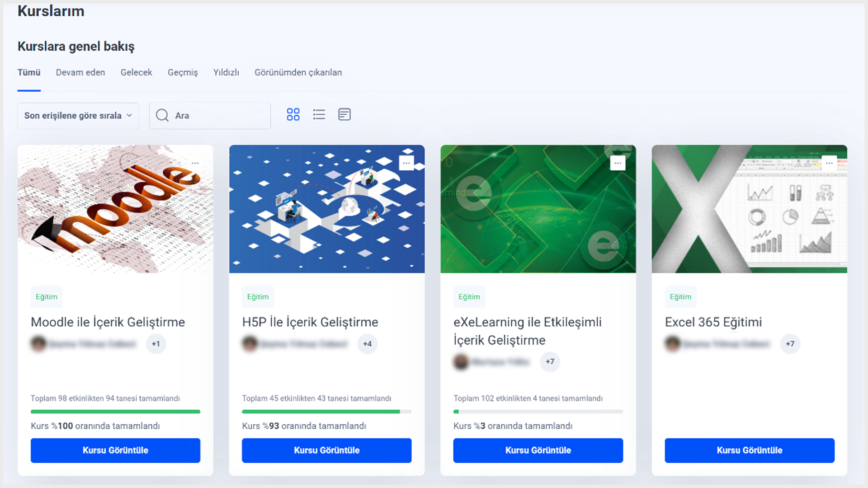Screen dimensions: 868x488
Task: Click the search magnifier icon
Action: 162,115
